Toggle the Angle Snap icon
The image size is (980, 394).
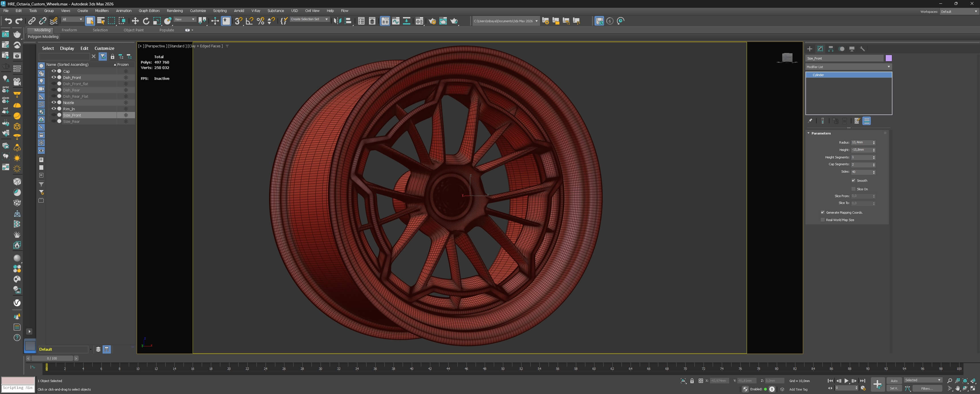click(250, 21)
